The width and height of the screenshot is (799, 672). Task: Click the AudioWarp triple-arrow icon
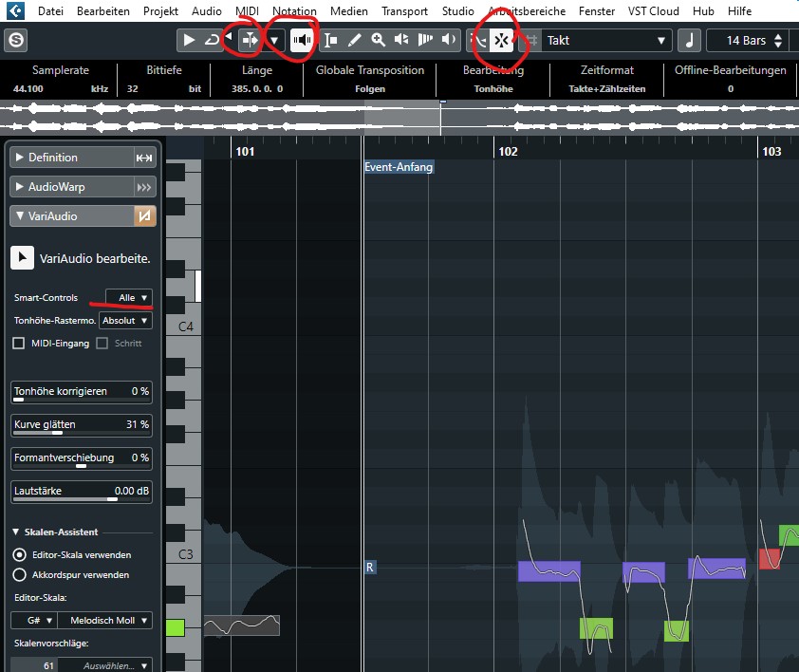click(x=144, y=188)
